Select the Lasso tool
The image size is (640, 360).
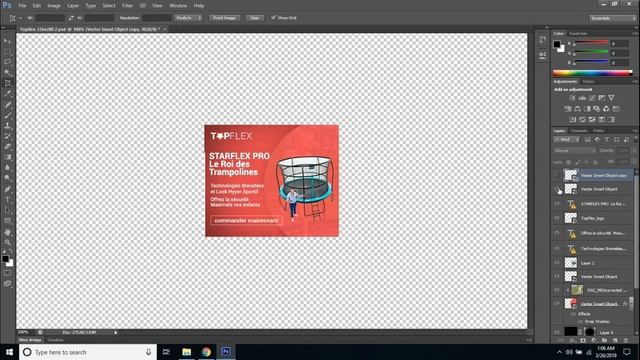pos(7,62)
